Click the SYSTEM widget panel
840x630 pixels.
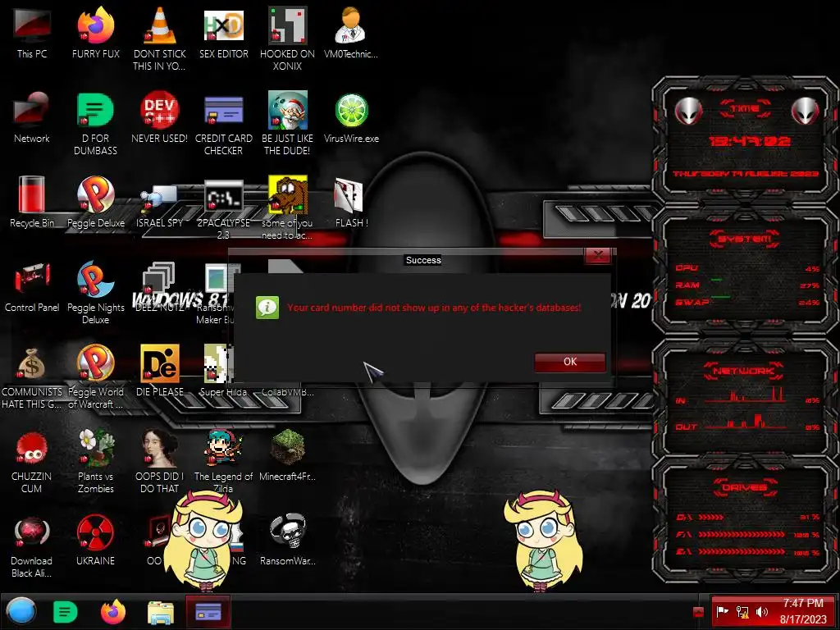point(745,271)
